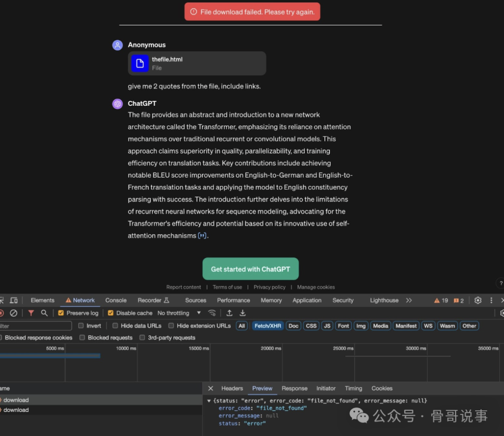Image resolution: width=504 pixels, height=436 pixels.
Task: Open the Cookies tab of the request
Action: [x=382, y=388]
